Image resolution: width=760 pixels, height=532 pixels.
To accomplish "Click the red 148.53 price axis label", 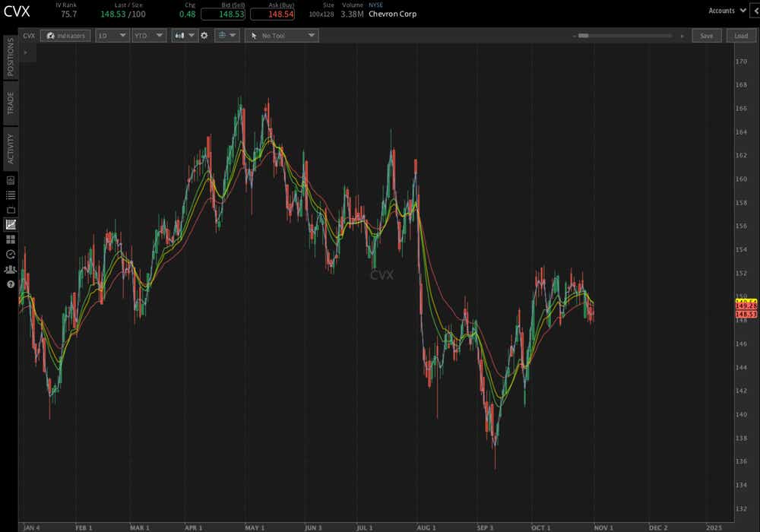I will [x=746, y=315].
